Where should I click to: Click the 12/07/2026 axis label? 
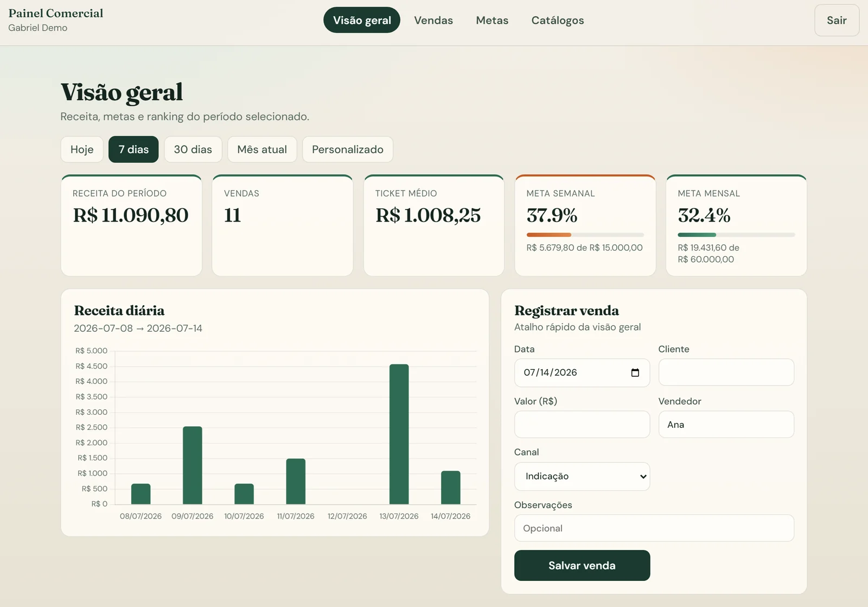pos(347,516)
